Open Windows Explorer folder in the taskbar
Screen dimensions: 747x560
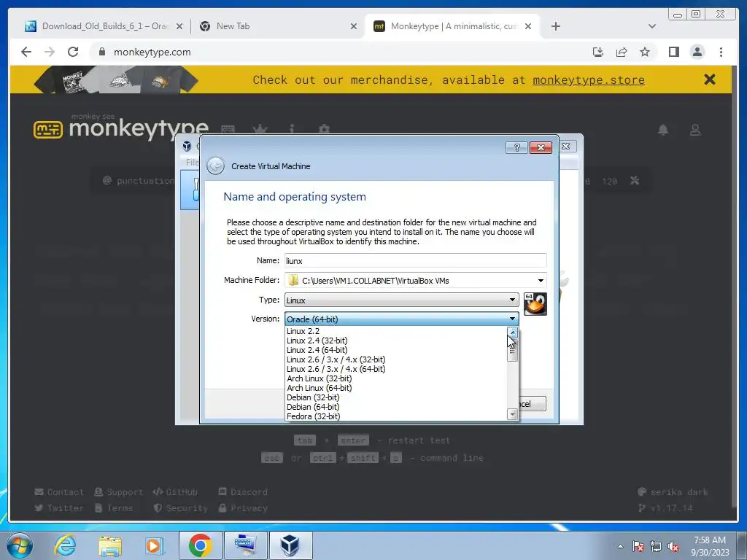coord(110,545)
